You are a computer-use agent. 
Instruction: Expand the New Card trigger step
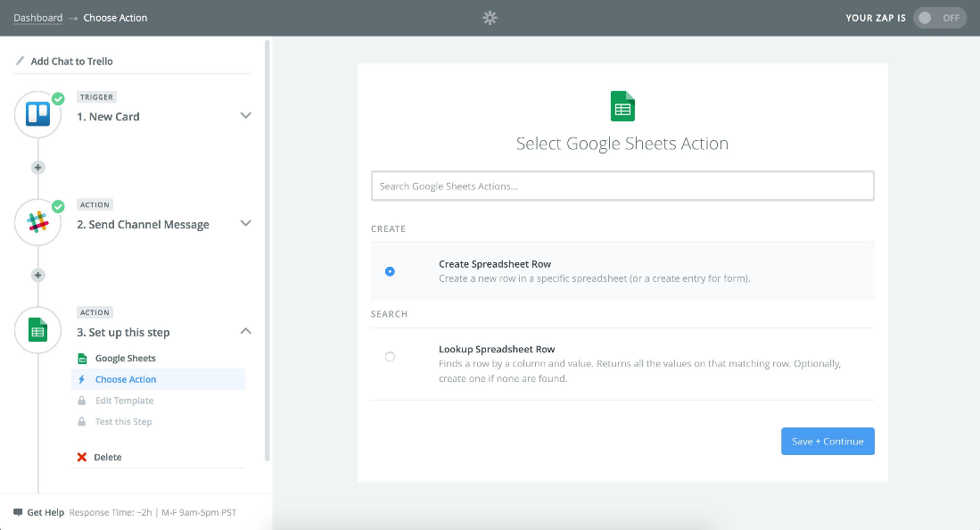246,116
